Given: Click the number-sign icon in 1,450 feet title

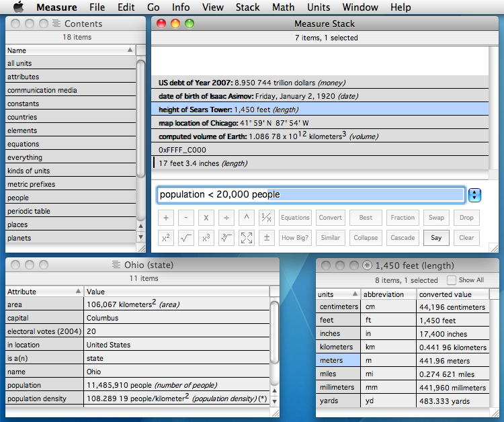Looking at the screenshot, I should click(x=367, y=265).
